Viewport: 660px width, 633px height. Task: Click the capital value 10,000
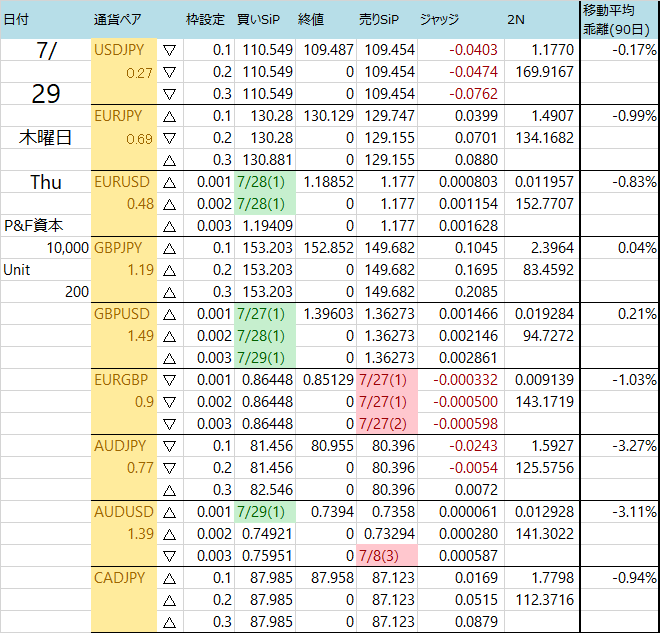pos(67,248)
